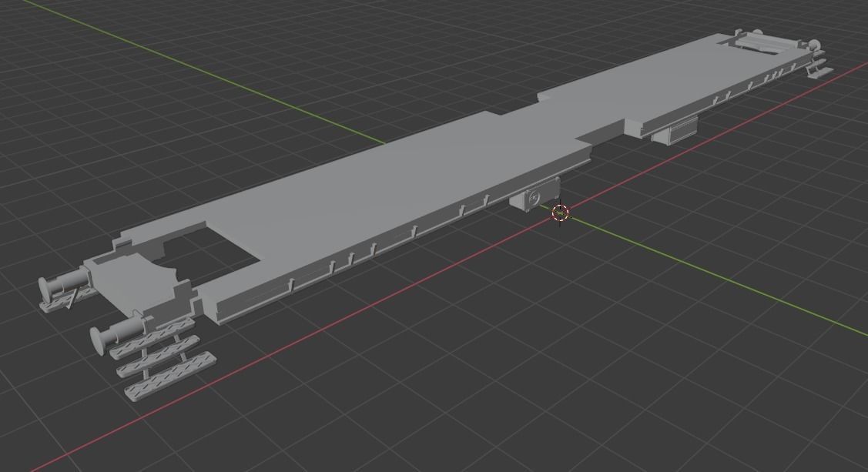Select the bottom-most textured step tread

tap(170, 377)
